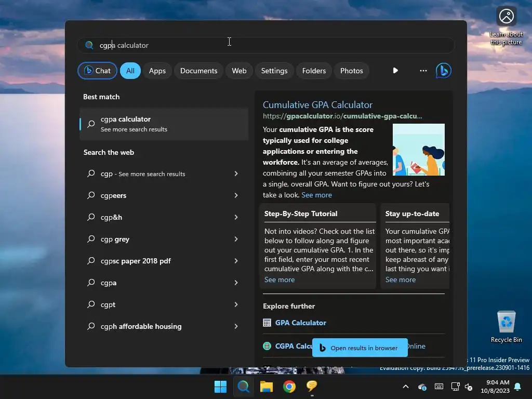The height and width of the screenshot is (399, 532).
Task: Launch Google Chrome from the taskbar
Action: pos(289,387)
